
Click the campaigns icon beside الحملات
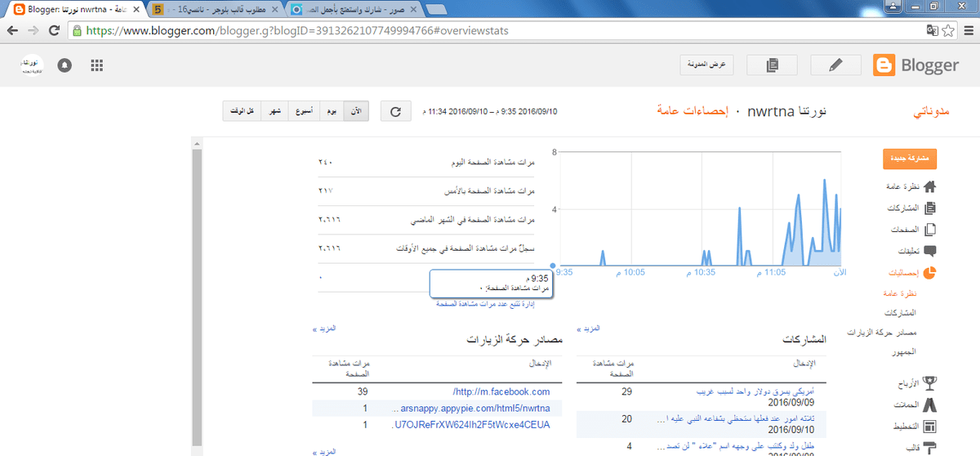click(x=929, y=405)
